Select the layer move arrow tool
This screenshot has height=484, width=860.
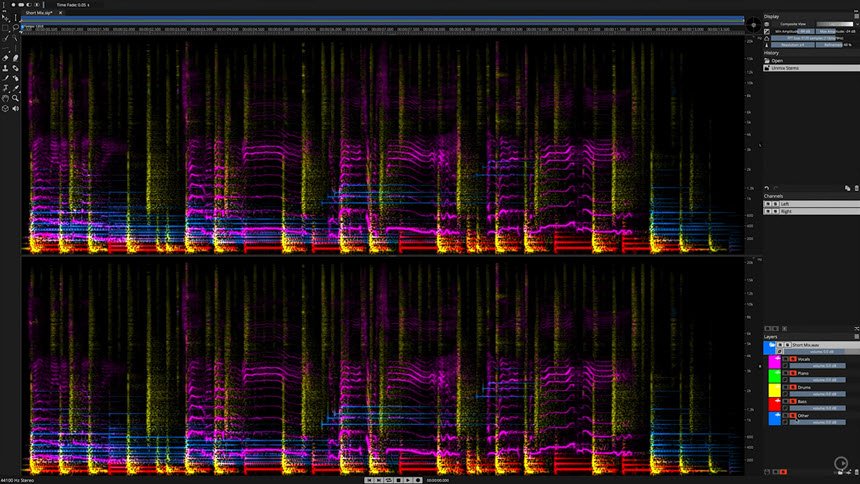5,17
